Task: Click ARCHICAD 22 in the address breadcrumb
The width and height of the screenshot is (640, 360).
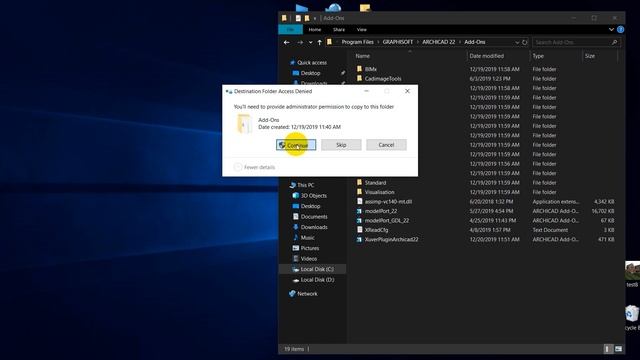Action: click(x=438, y=42)
